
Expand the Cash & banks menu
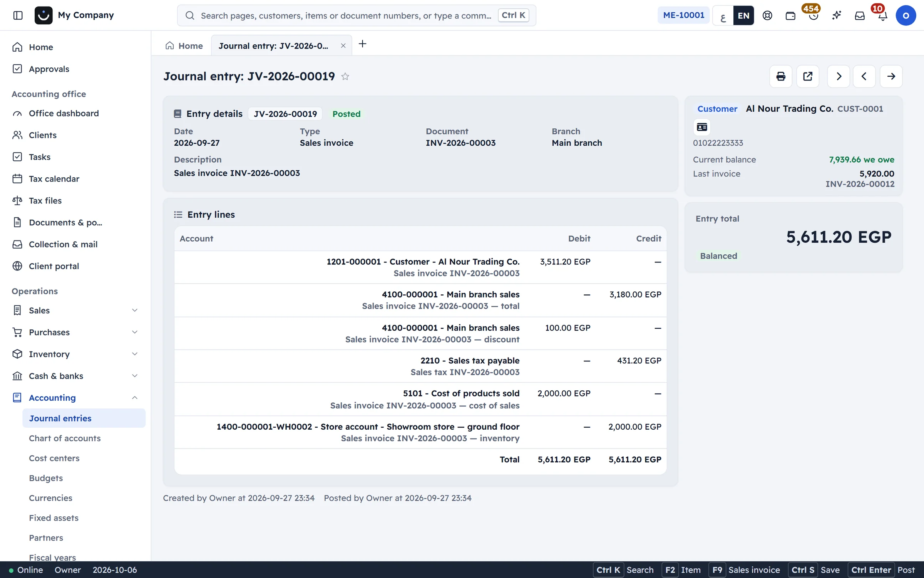pyautogui.click(x=75, y=376)
